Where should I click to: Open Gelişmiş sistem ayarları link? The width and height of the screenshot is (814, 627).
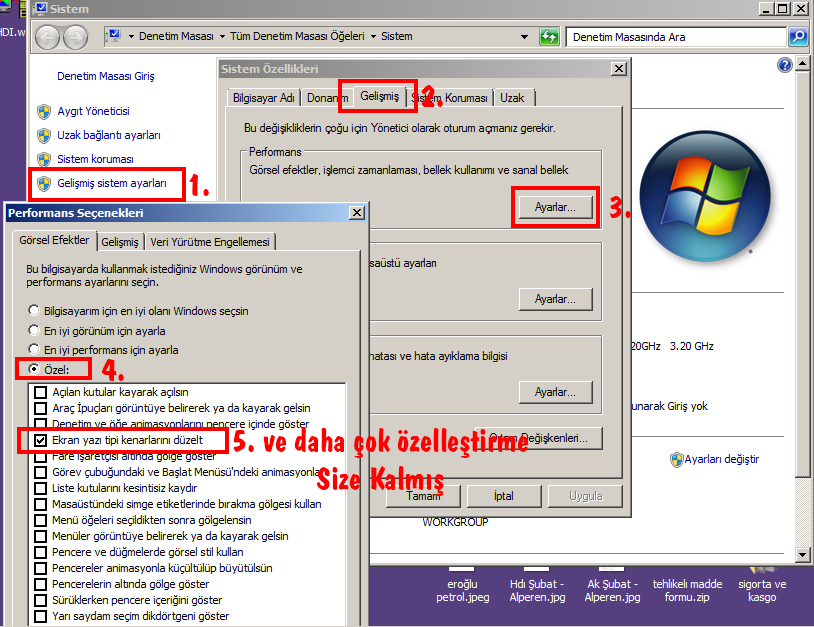point(112,183)
